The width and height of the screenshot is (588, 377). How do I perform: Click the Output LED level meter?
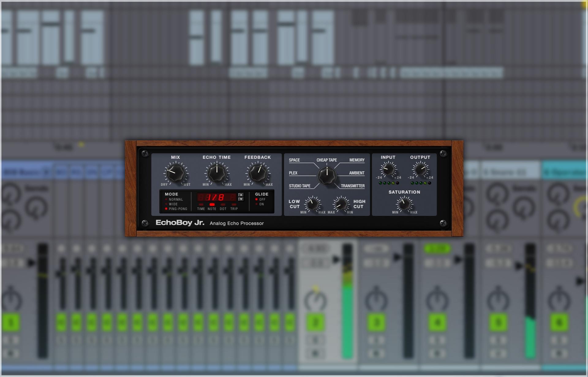(x=421, y=183)
